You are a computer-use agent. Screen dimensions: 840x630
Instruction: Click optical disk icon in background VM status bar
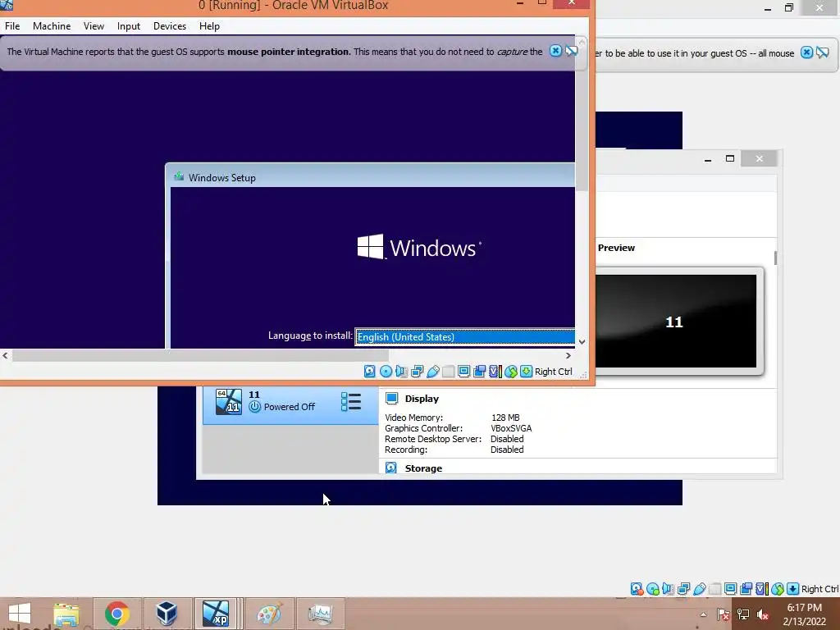(x=652, y=589)
